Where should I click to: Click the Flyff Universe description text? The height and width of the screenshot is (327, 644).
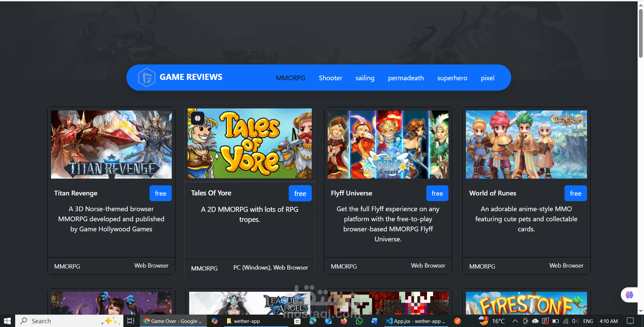pos(388,224)
